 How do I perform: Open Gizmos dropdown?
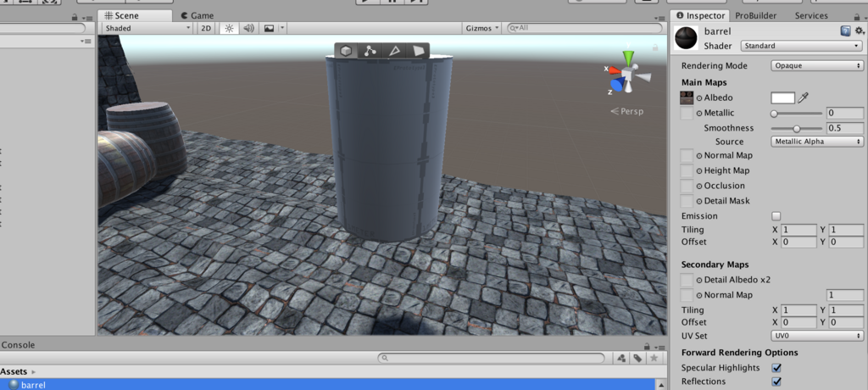pyautogui.click(x=481, y=28)
